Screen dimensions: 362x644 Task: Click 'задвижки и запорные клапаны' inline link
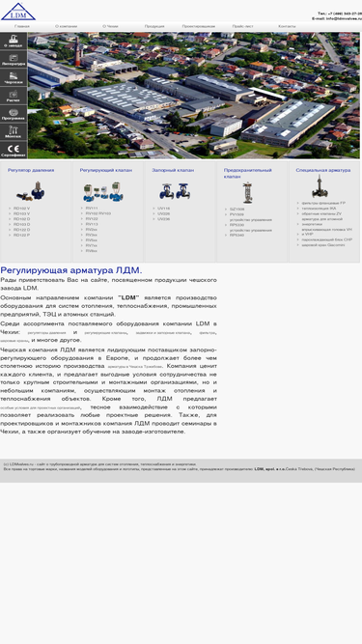[163, 333]
